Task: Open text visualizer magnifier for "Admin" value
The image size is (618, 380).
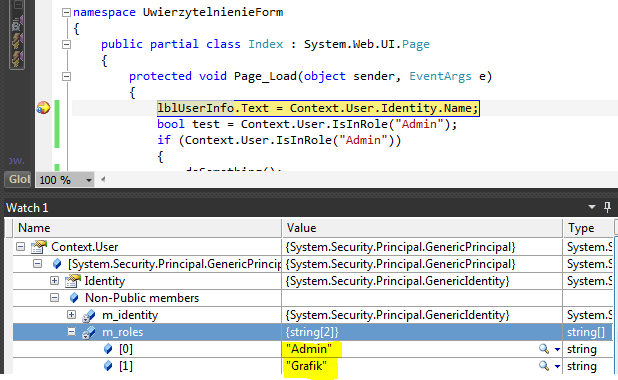Action: [x=544, y=349]
